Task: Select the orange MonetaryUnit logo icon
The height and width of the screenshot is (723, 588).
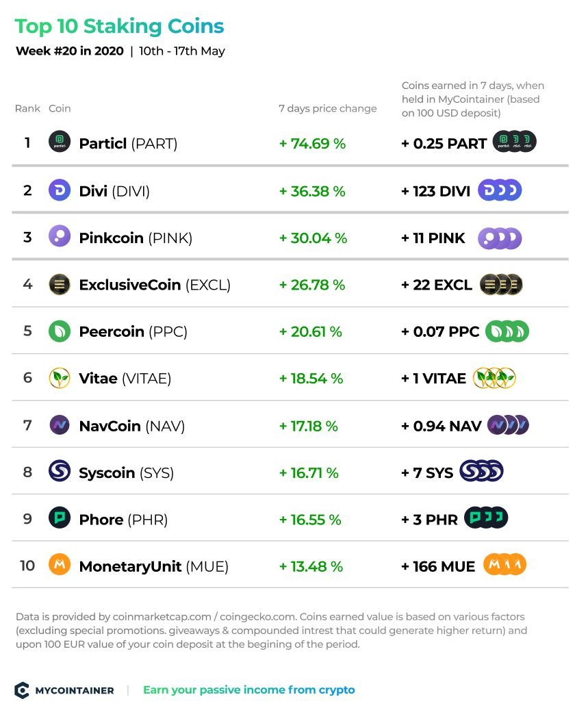Action: click(60, 564)
